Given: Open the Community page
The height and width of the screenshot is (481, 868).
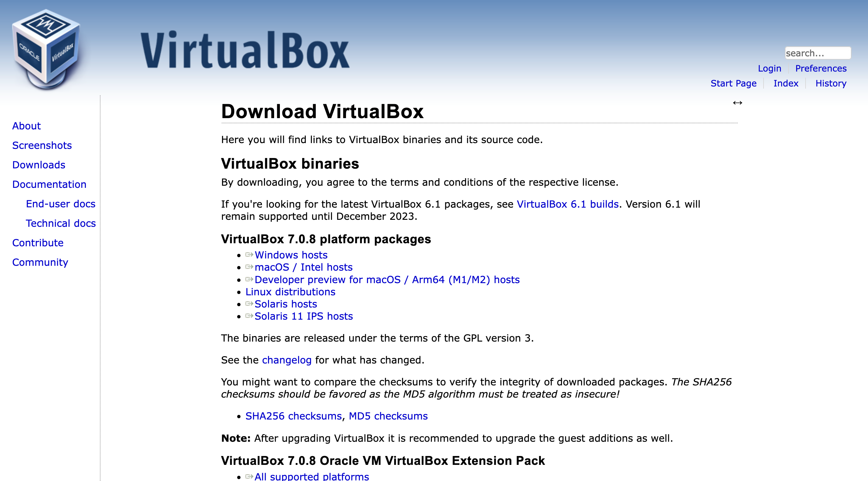Looking at the screenshot, I should (x=40, y=262).
